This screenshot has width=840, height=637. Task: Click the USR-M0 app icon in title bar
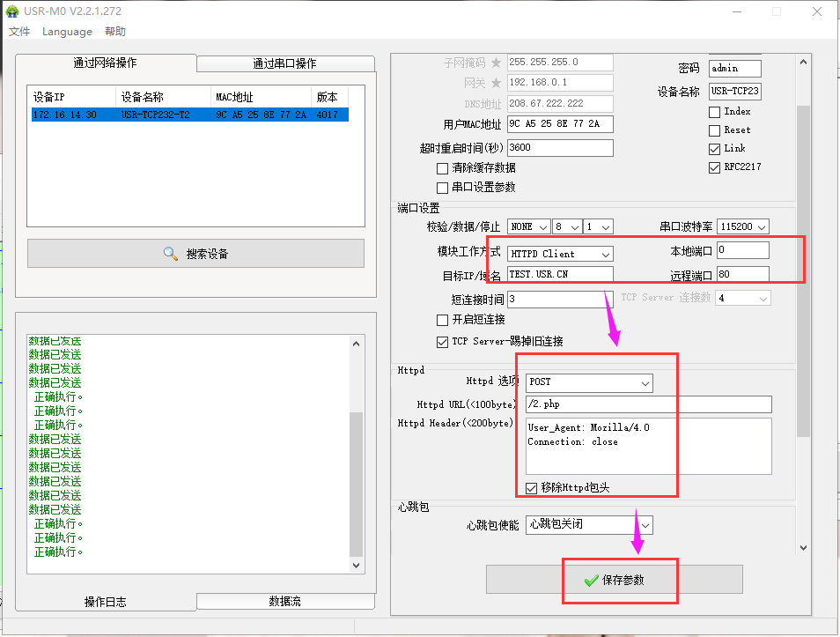13,11
